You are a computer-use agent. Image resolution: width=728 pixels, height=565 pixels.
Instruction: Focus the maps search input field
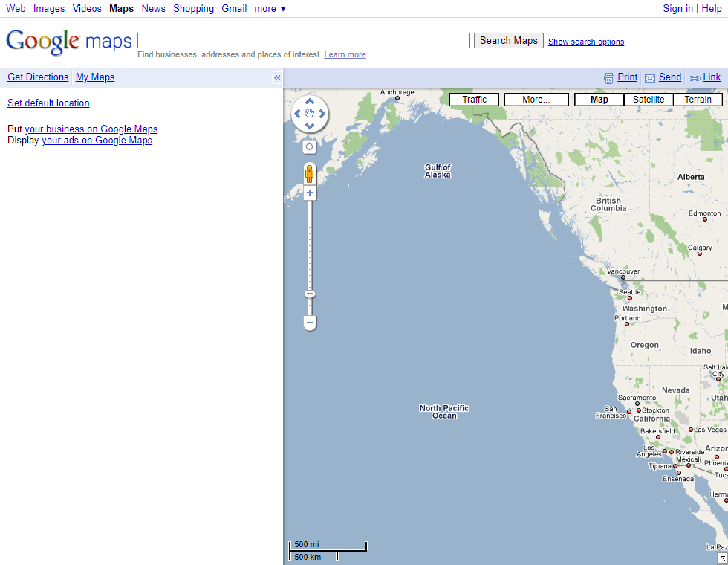point(304,40)
